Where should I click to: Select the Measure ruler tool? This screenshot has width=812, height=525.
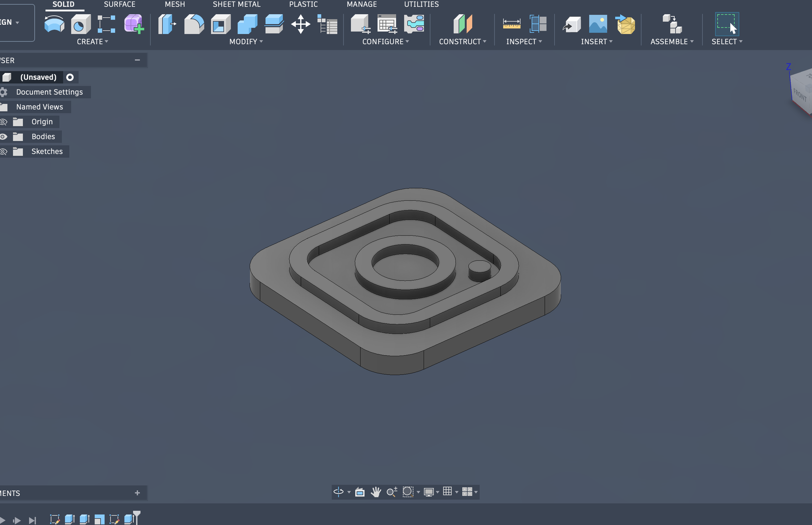512,24
